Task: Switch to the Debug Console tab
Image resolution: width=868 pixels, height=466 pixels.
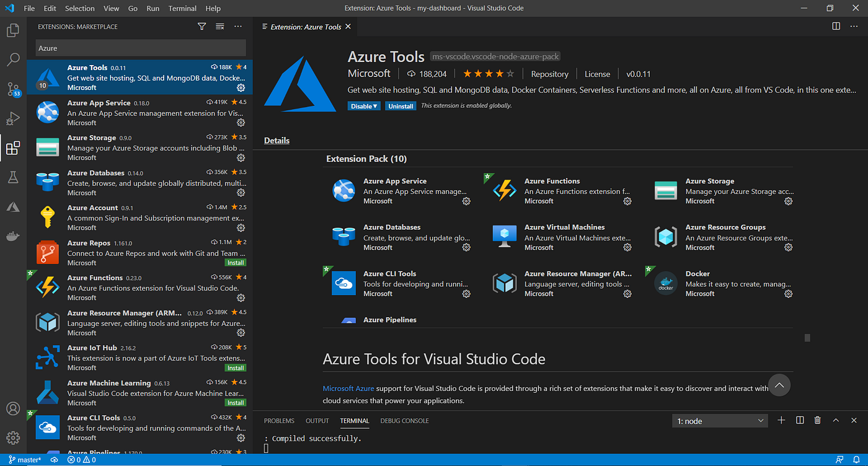Action: click(x=404, y=420)
